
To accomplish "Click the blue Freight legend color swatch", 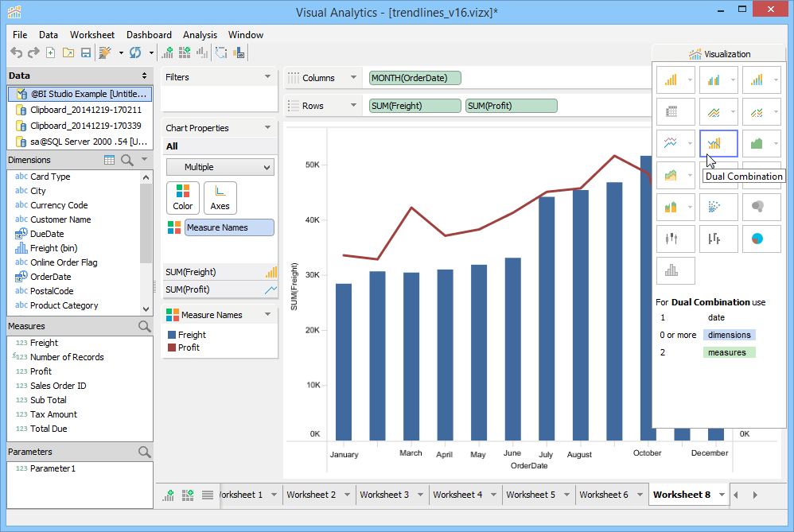I will coord(172,335).
